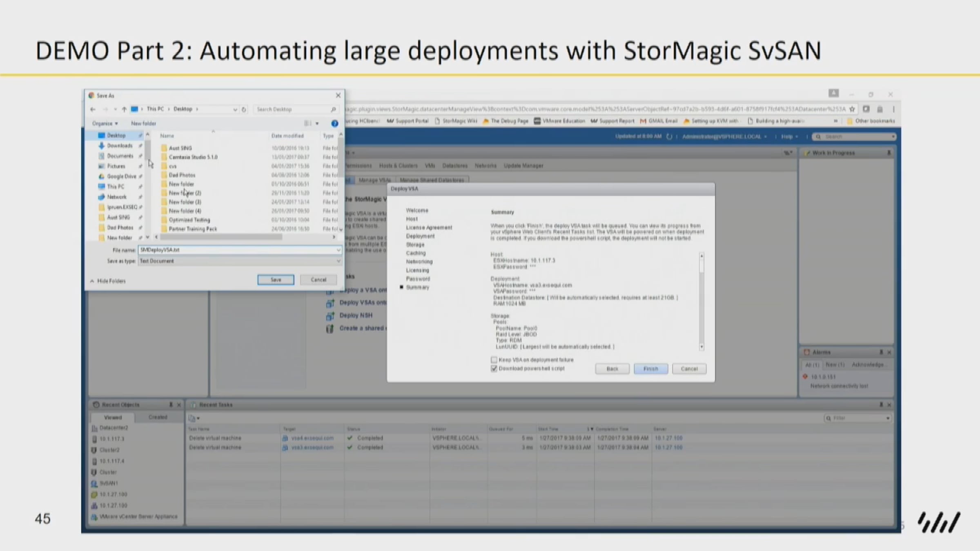The height and width of the screenshot is (551, 980).
Task: Open the Administrator@VSPHERE.LOCAL user menu
Action: [724, 137]
